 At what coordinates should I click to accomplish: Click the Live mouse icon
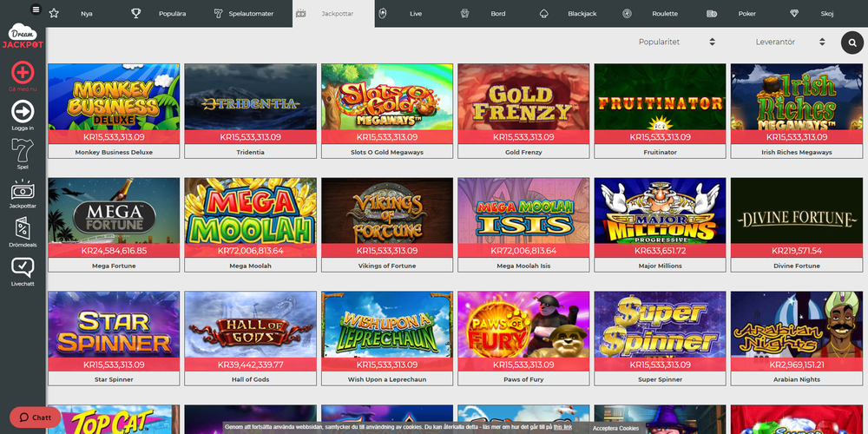click(382, 13)
